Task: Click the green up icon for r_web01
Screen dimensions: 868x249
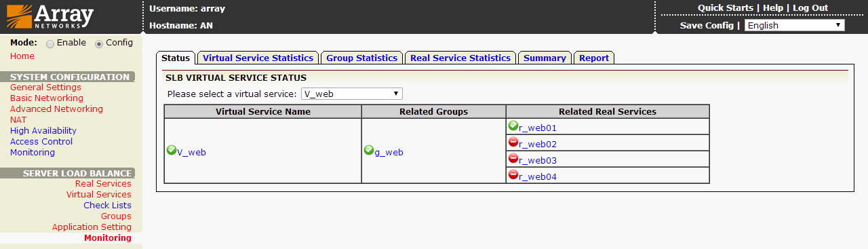Action: pyautogui.click(x=513, y=126)
